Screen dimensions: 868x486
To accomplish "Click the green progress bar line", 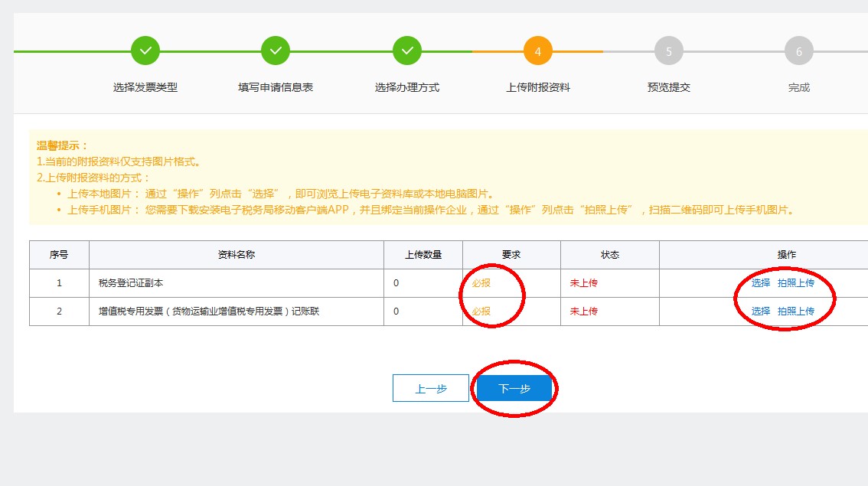I will pyautogui.click(x=77, y=51).
